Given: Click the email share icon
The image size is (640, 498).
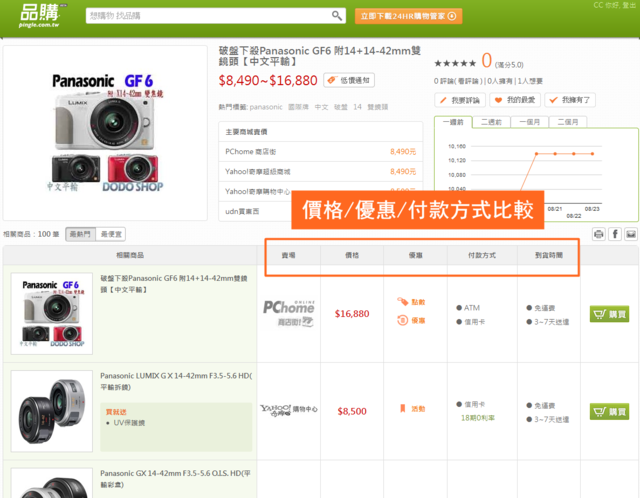Looking at the screenshot, I should point(631,234).
